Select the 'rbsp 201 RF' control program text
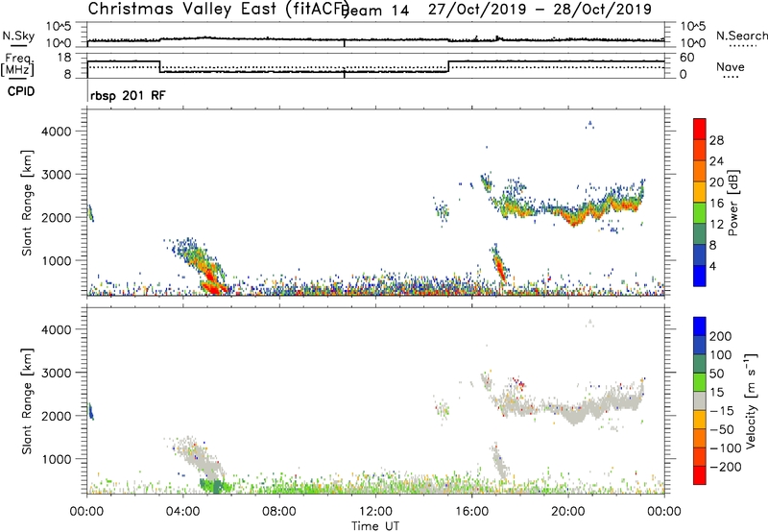 [x=128, y=95]
